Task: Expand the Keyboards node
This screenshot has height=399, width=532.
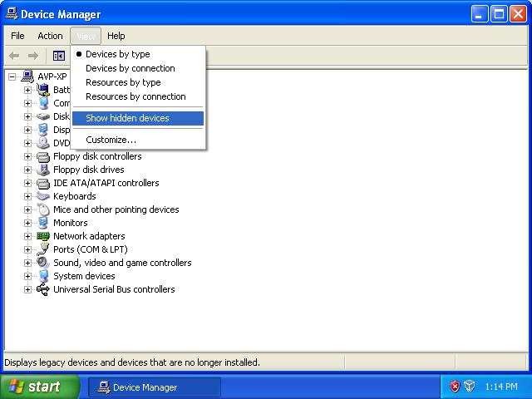Action: [27, 196]
